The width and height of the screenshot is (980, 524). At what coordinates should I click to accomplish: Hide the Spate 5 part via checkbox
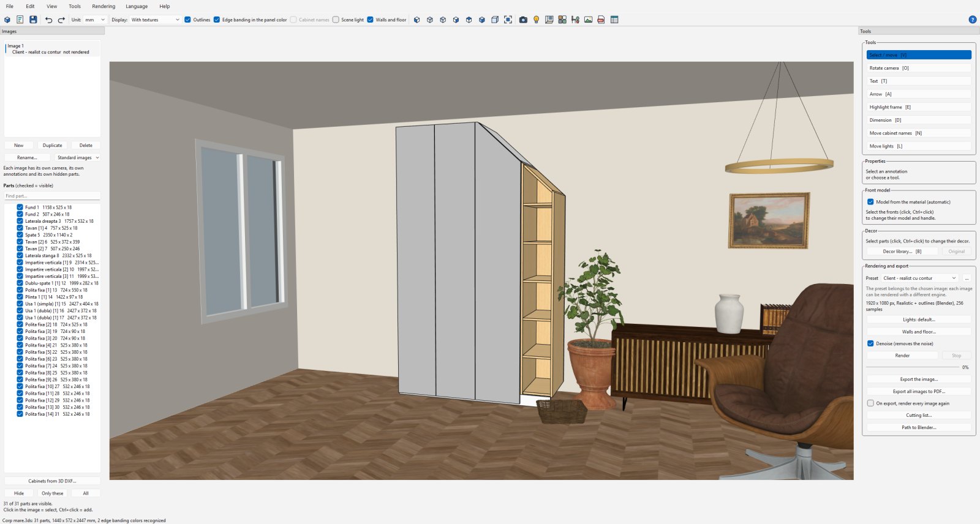pyautogui.click(x=20, y=235)
